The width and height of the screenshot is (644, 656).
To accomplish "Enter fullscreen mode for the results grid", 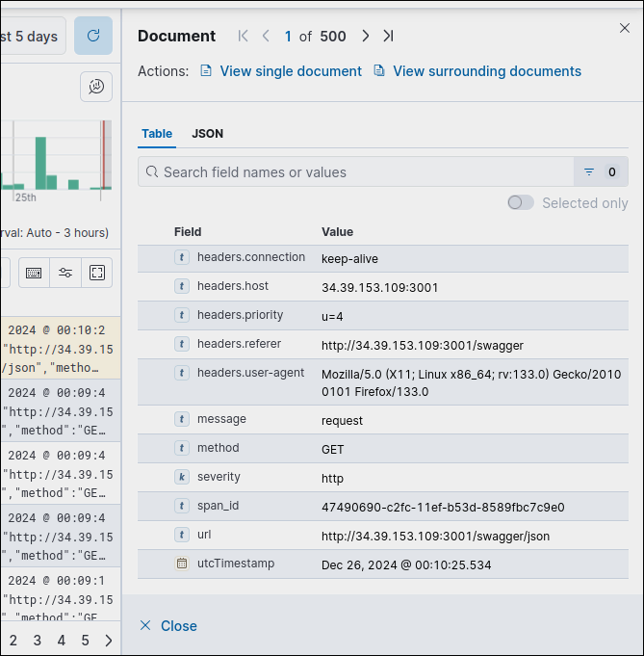I will click(x=96, y=273).
